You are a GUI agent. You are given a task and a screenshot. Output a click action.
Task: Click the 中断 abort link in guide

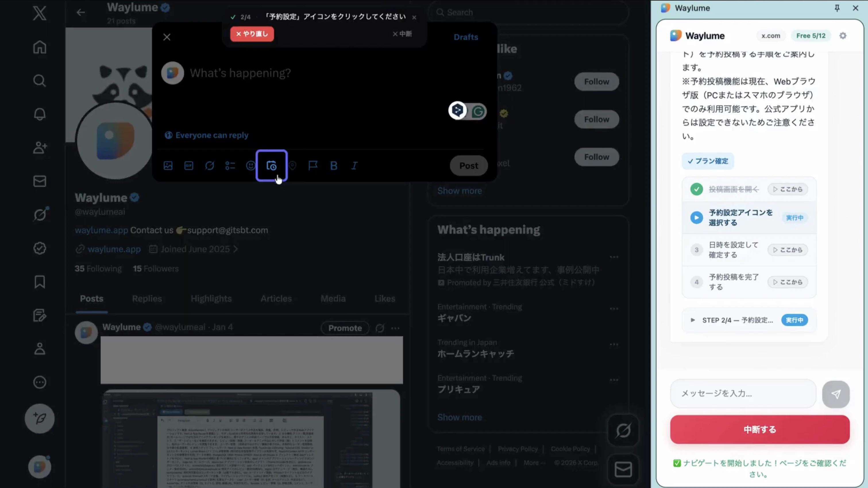[402, 34]
